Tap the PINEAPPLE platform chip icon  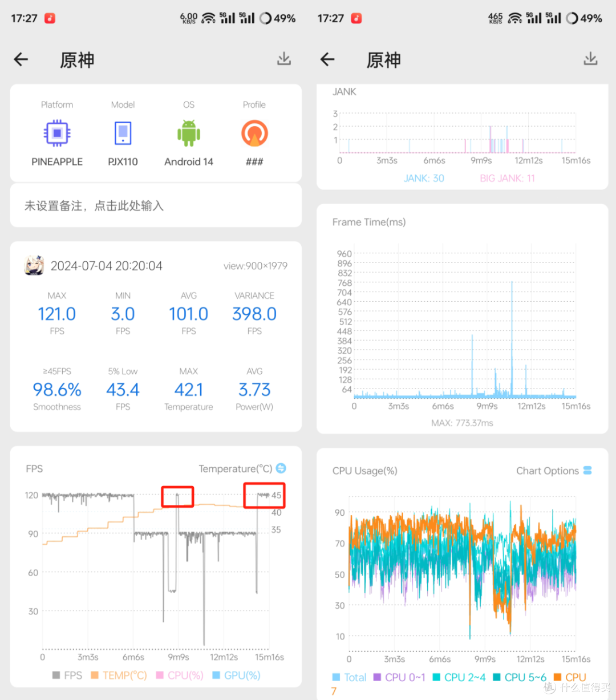(57, 133)
